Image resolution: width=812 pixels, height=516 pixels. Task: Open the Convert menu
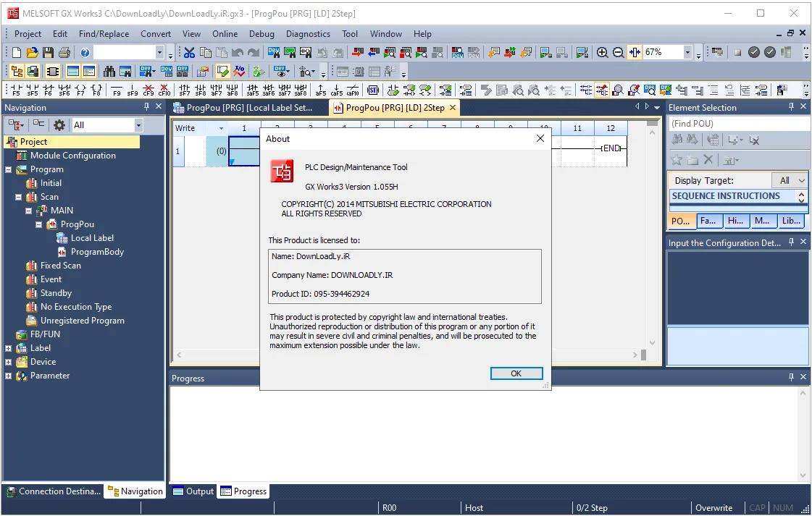coord(155,33)
